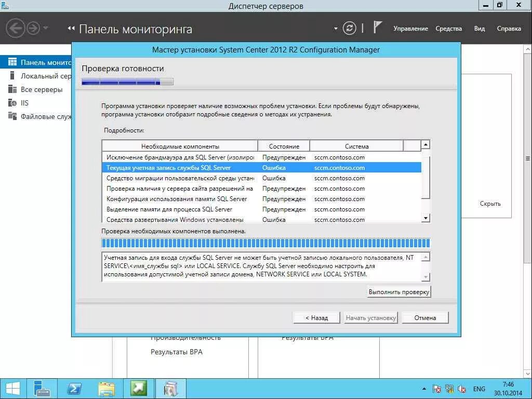This screenshot has width=532, height=399.
Task: Click the Windows Start button
Action: [x=13, y=389]
